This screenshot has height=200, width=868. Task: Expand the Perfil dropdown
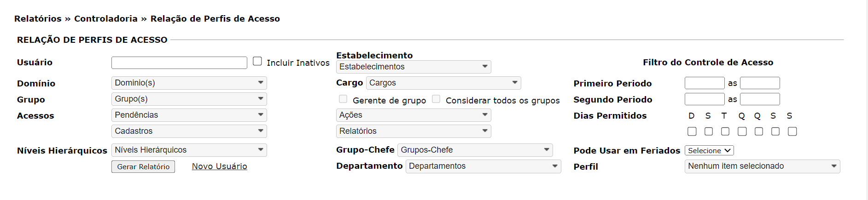pos(762,166)
